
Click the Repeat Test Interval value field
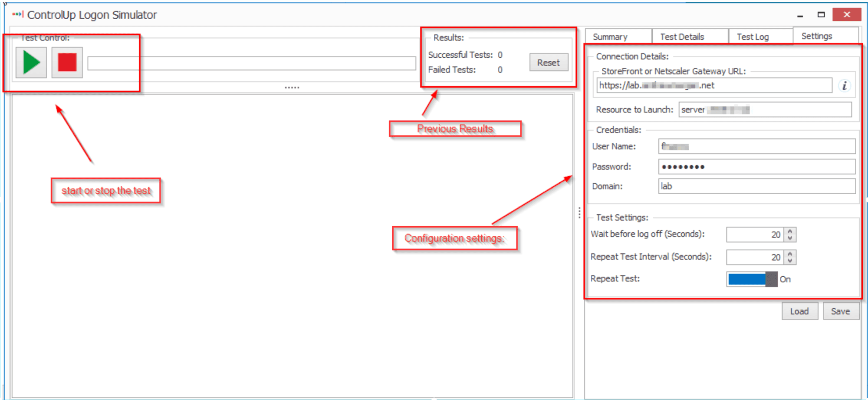pyautogui.click(x=755, y=257)
